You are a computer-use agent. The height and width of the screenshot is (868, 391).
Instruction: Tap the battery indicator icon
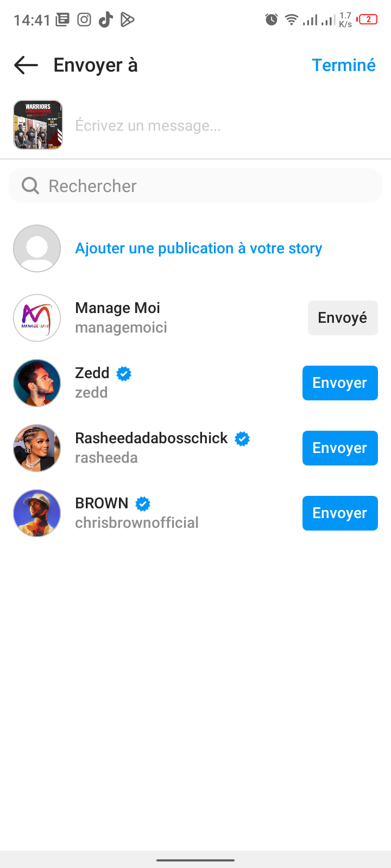point(368,20)
